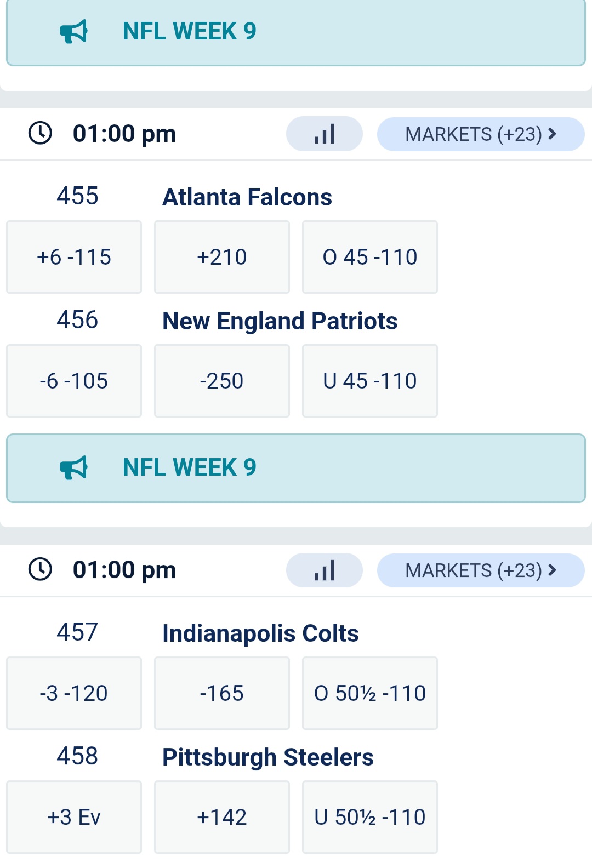Choose Over 45 -110 total
This screenshot has width=592, height=868.
(x=370, y=257)
